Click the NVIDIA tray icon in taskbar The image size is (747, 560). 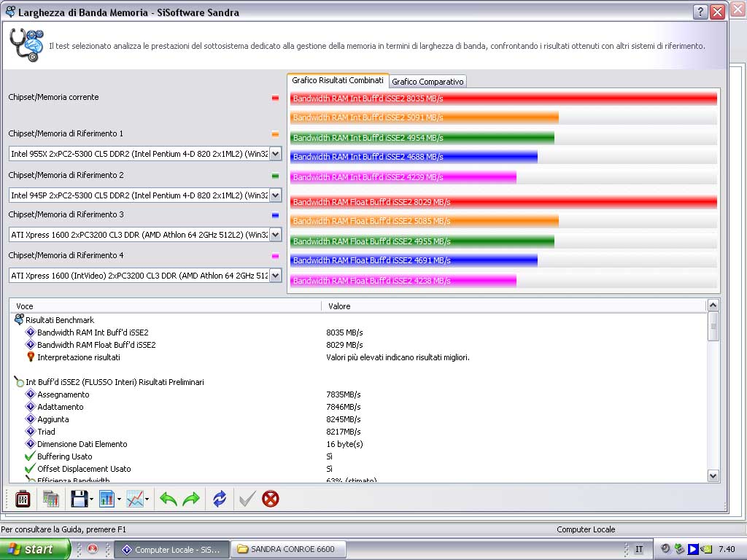click(x=707, y=549)
